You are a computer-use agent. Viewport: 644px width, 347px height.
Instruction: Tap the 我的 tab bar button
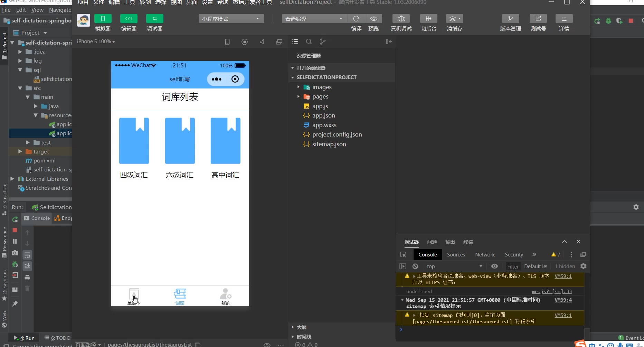[x=226, y=297]
